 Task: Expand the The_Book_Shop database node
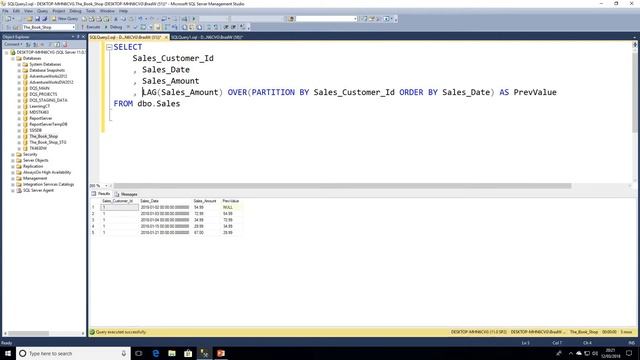pos(19,136)
